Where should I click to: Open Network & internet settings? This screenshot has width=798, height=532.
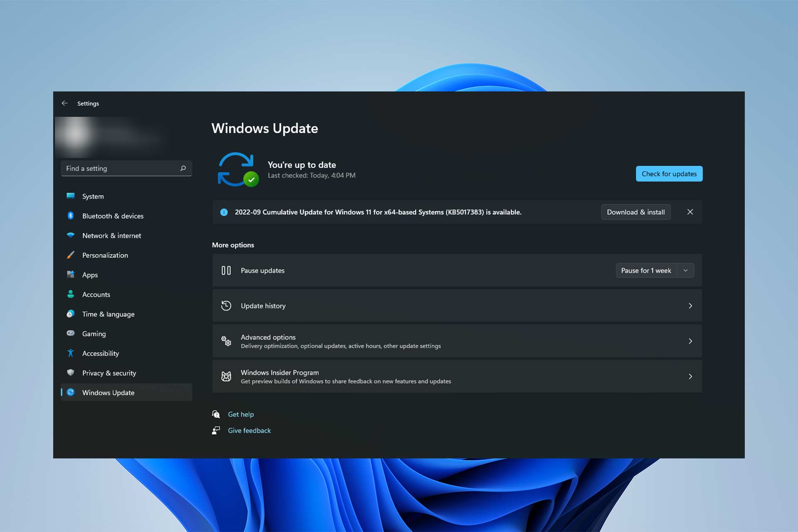click(126, 235)
